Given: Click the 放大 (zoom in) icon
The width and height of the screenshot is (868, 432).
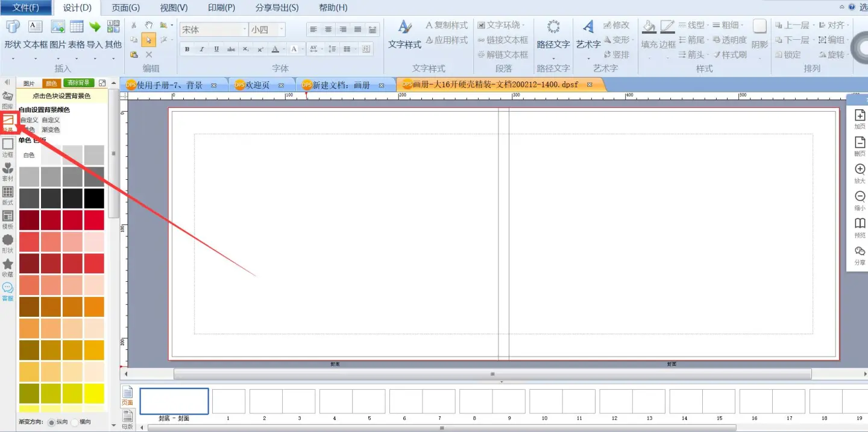Looking at the screenshot, I should pyautogui.click(x=860, y=170).
